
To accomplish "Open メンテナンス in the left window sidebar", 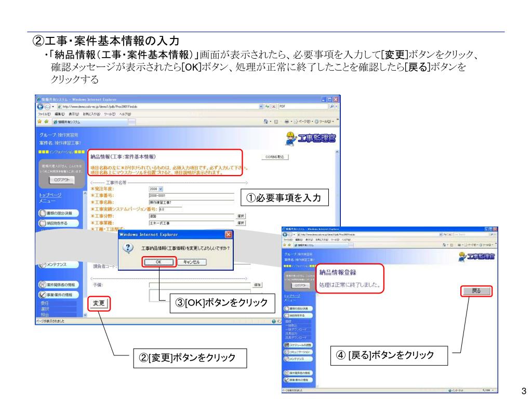I will coord(59,264).
